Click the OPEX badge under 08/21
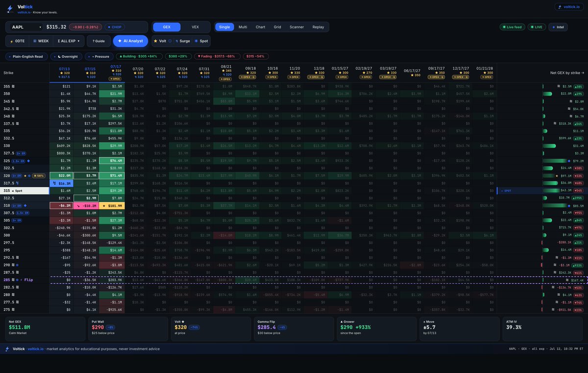The height and width of the screenshot is (373, 588). click(226, 78)
